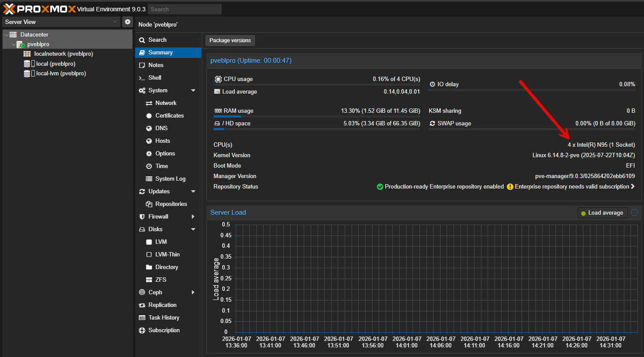This screenshot has height=357, width=644.
Task: Toggle the Load average legend in the chart
Action: (x=602, y=213)
